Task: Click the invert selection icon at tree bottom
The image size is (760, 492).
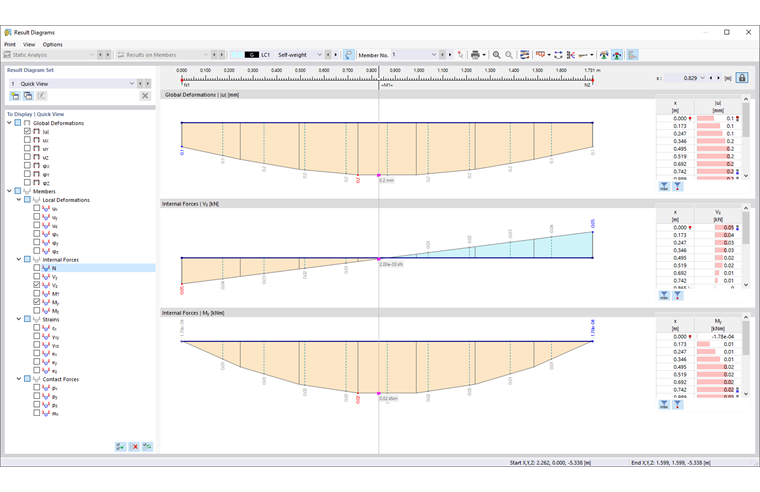Action: (x=147, y=446)
